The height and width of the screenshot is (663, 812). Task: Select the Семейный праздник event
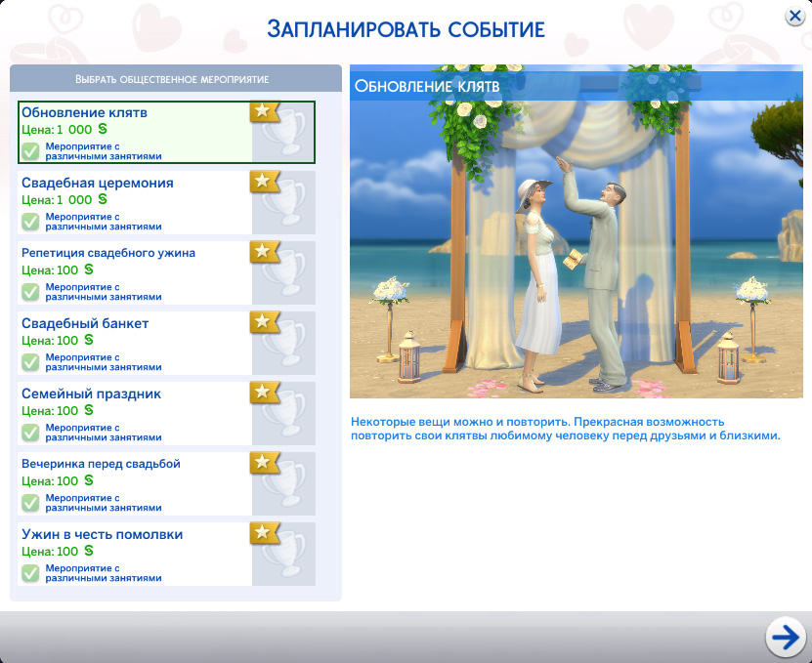(x=91, y=394)
